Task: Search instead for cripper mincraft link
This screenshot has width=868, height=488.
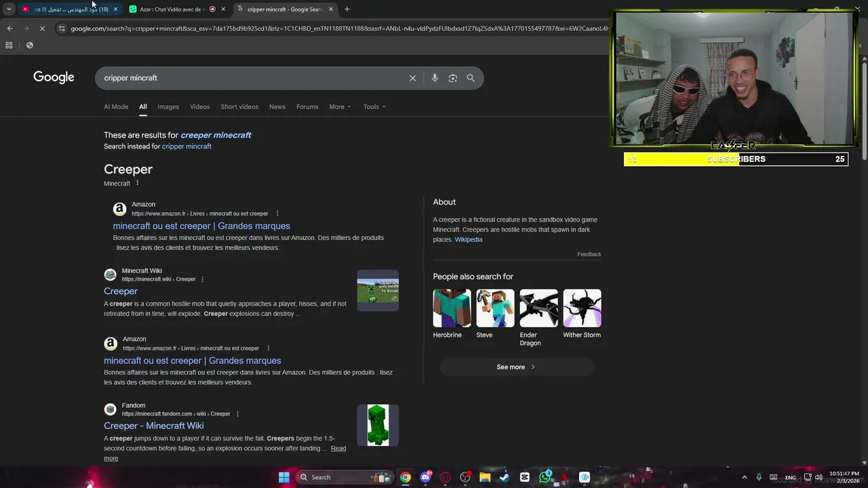Action: [186, 146]
